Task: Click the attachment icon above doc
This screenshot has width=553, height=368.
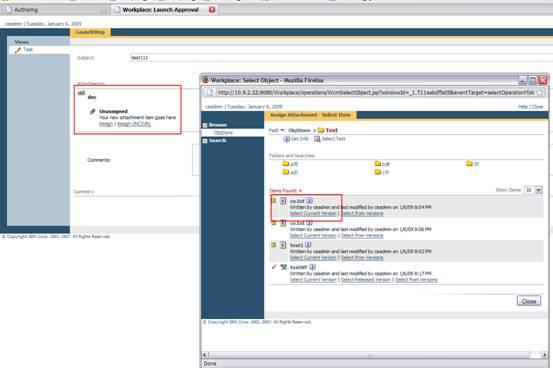Action: [x=81, y=93]
